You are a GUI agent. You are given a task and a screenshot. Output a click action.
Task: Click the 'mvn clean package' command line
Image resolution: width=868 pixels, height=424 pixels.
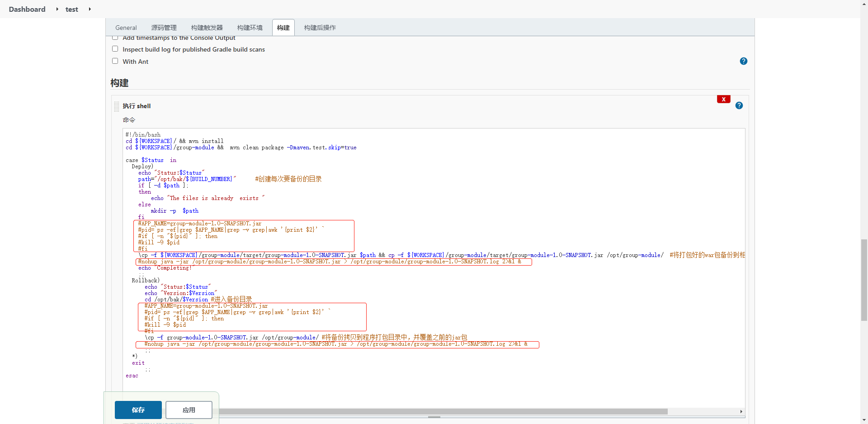coord(241,148)
